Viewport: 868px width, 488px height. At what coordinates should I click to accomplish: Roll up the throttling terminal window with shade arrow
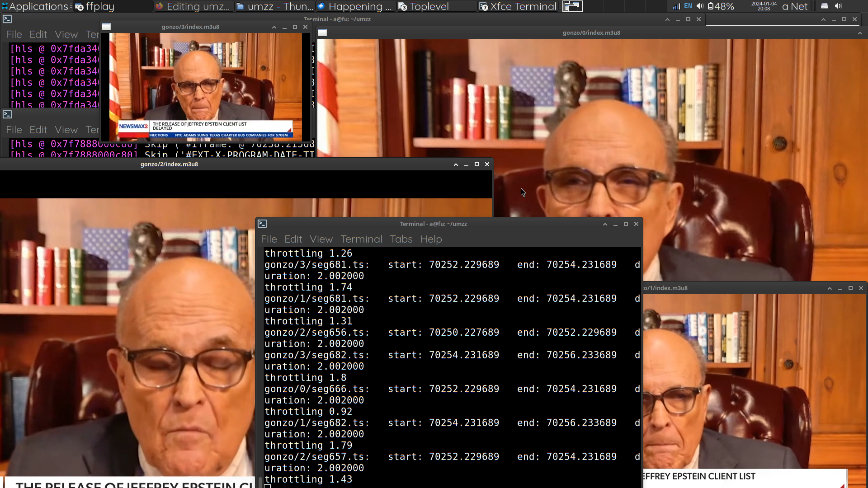click(x=605, y=224)
